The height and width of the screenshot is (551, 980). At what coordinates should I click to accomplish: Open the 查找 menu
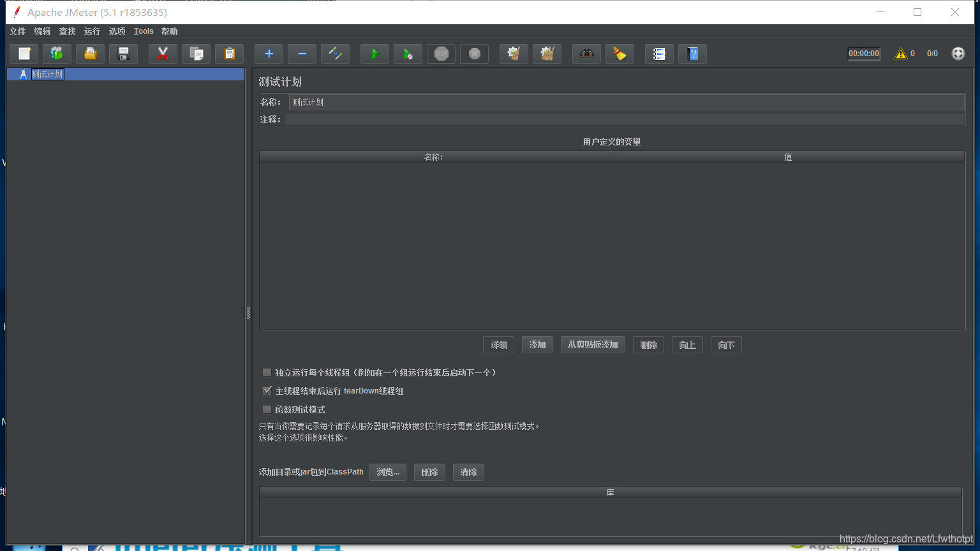(x=68, y=31)
